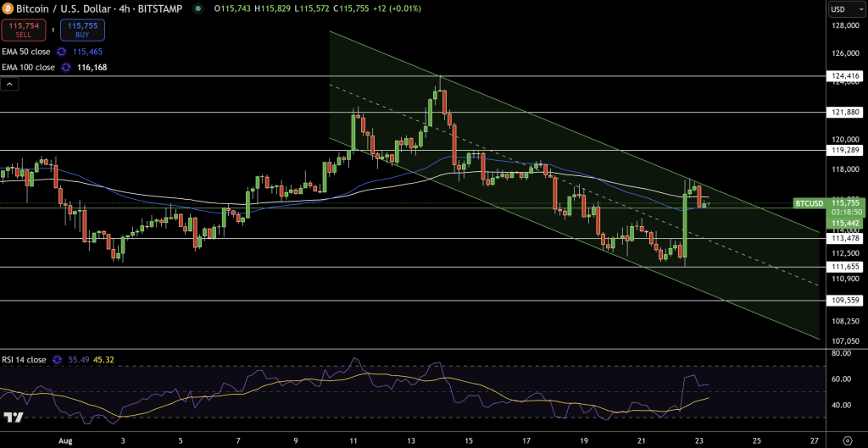
Task: Click the 115,754 SELL button
Action: click(23, 30)
